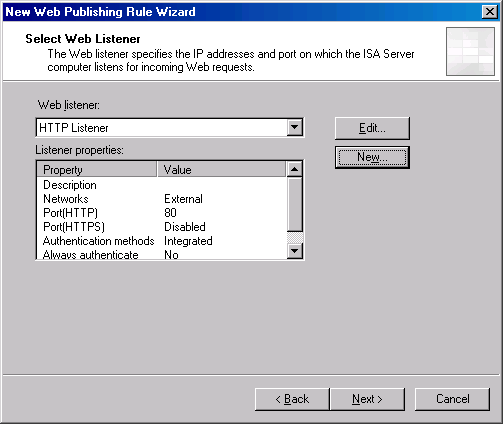
Task: Go to the Next wizard page
Action: 367,399
